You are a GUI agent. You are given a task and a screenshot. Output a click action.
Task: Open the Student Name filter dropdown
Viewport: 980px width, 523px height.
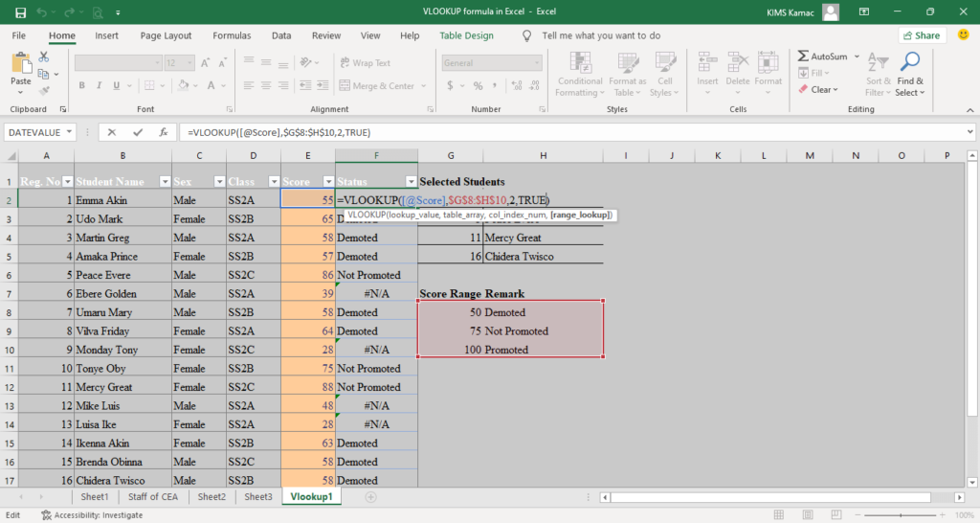165,182
